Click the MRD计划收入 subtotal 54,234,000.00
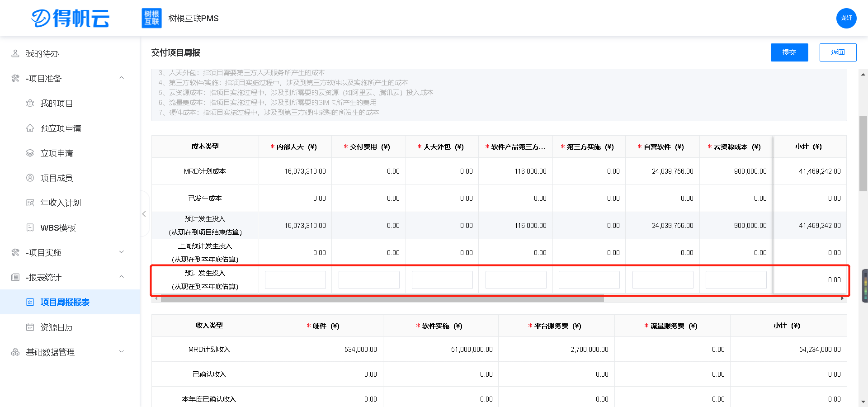Screen dimensions: 868x407 (820, 350)
